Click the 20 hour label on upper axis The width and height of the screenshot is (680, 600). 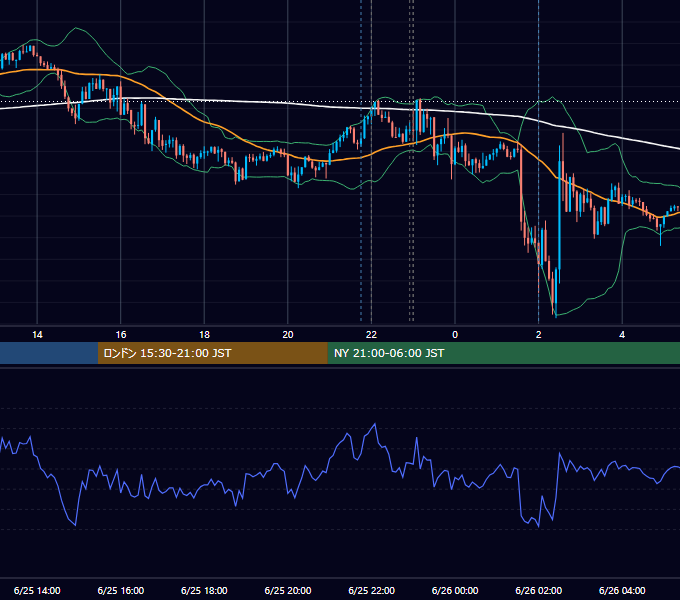tap(288, 335)
